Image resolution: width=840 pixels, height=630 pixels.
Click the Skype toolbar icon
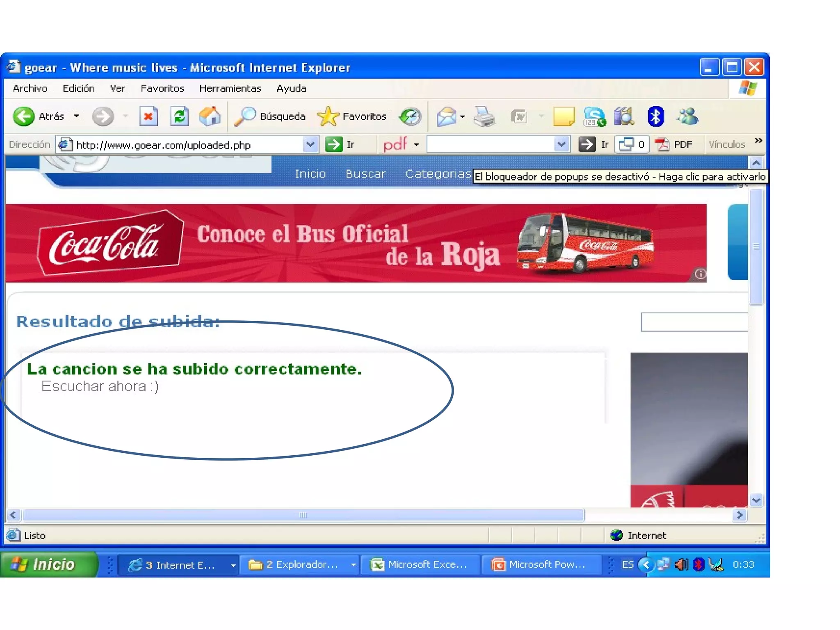595,116
